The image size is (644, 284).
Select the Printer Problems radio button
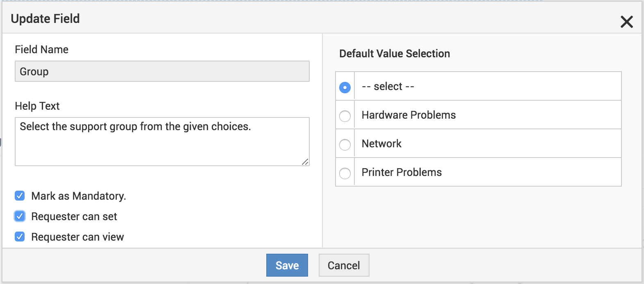point(345,173)
